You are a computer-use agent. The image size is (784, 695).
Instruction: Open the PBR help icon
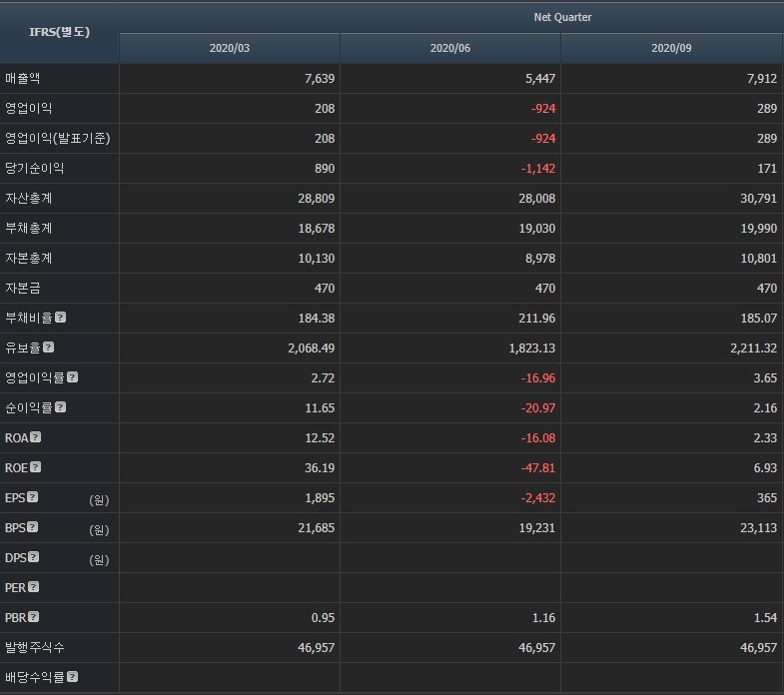click(x=34, y=617)
